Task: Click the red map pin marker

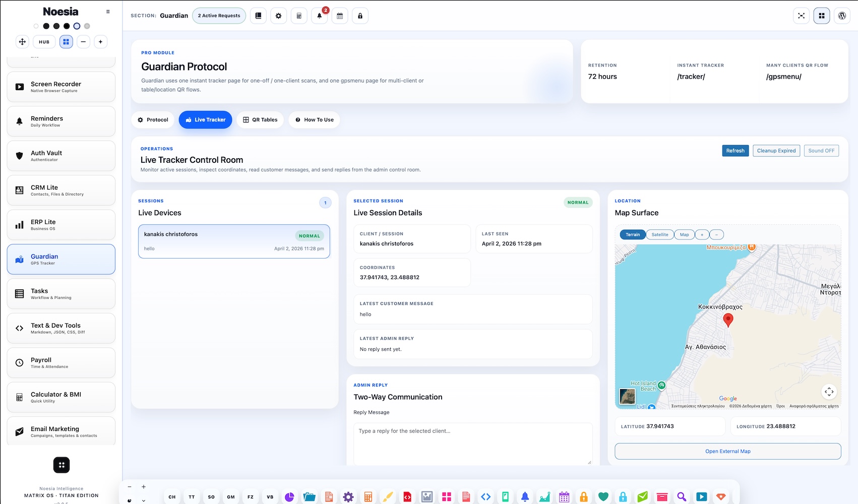Action: coord(728,320)
